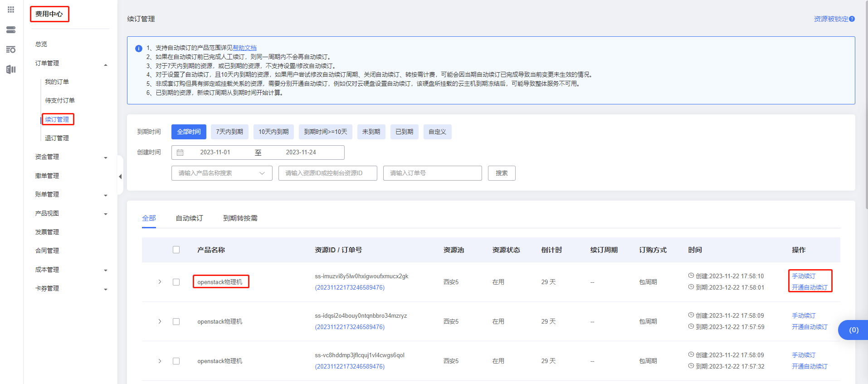Expand the first table row details chevron
The width and height of the screenshot is (868, 384).
(160, 282)
